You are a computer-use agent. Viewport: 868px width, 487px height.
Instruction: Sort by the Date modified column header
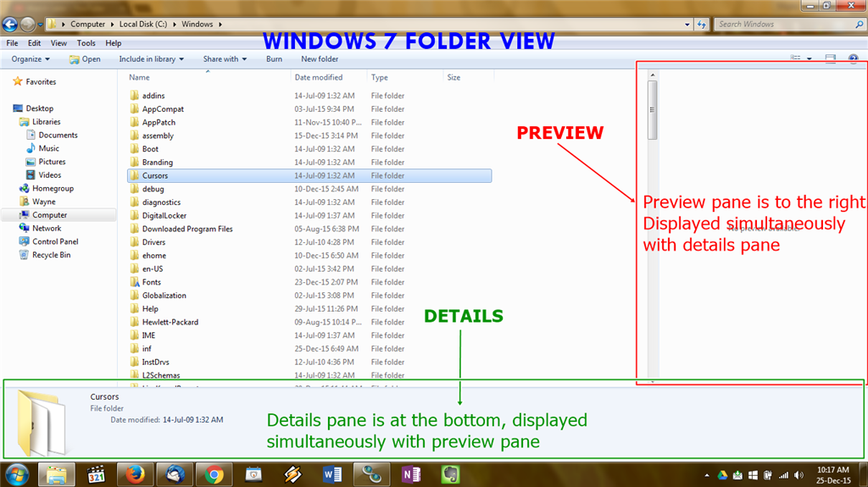328,77
